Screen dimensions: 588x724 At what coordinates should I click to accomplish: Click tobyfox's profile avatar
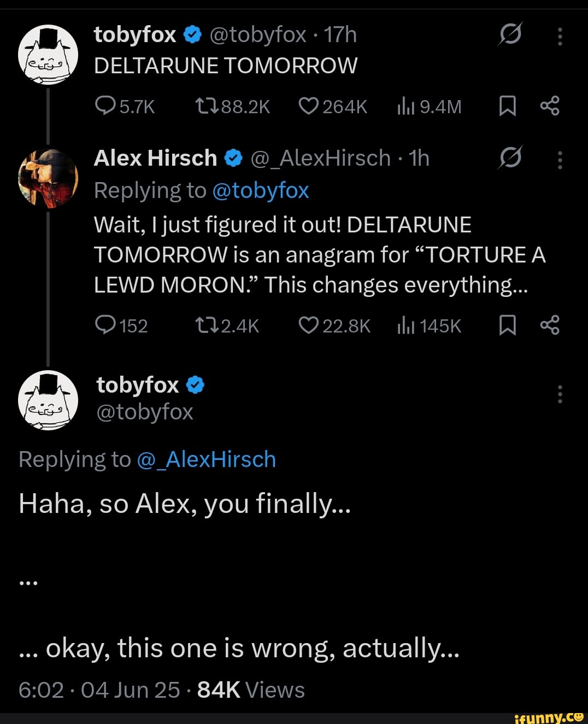point(48,54)
